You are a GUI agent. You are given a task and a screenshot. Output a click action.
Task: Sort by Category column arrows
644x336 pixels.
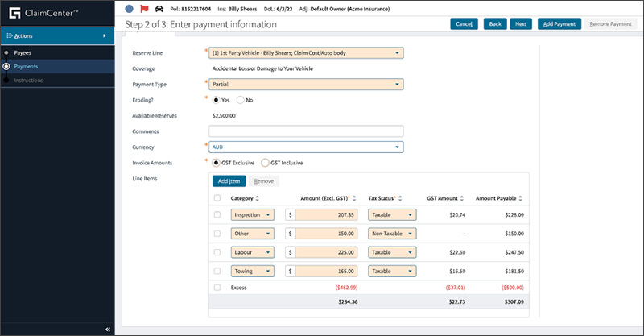(x=258, y=198)
